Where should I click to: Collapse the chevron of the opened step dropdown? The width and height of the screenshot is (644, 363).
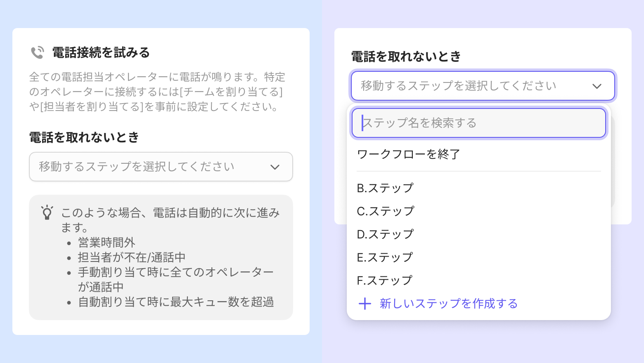pos(597,86)
